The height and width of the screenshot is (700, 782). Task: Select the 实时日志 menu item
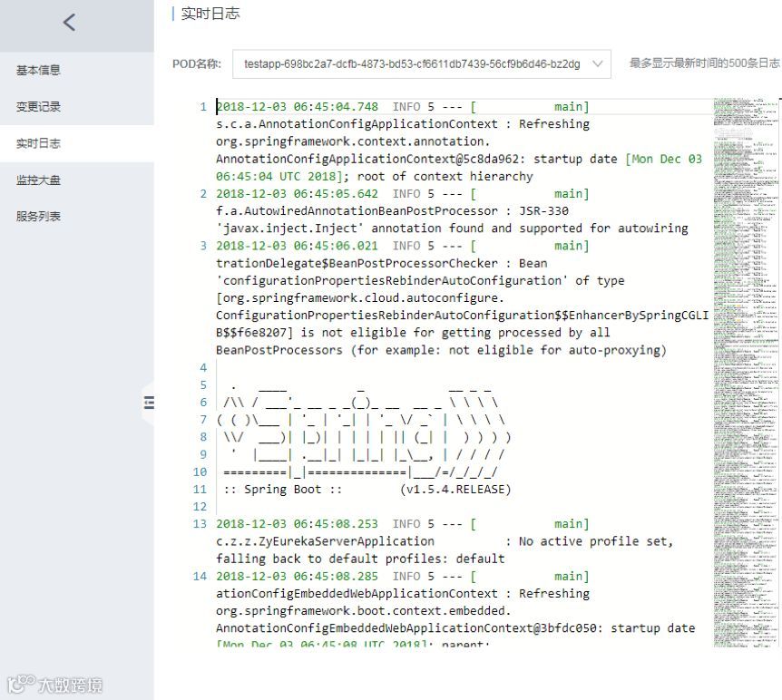(x=38, y=143)
